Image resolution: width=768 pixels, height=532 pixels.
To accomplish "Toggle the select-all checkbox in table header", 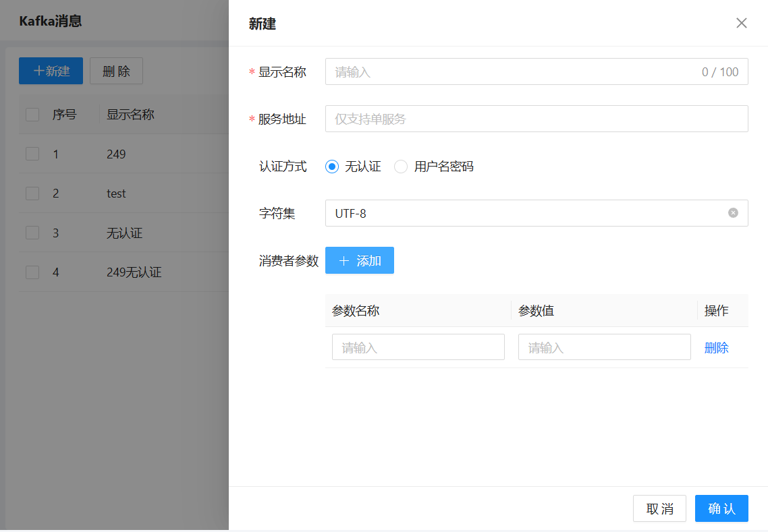I will point(32,115).
